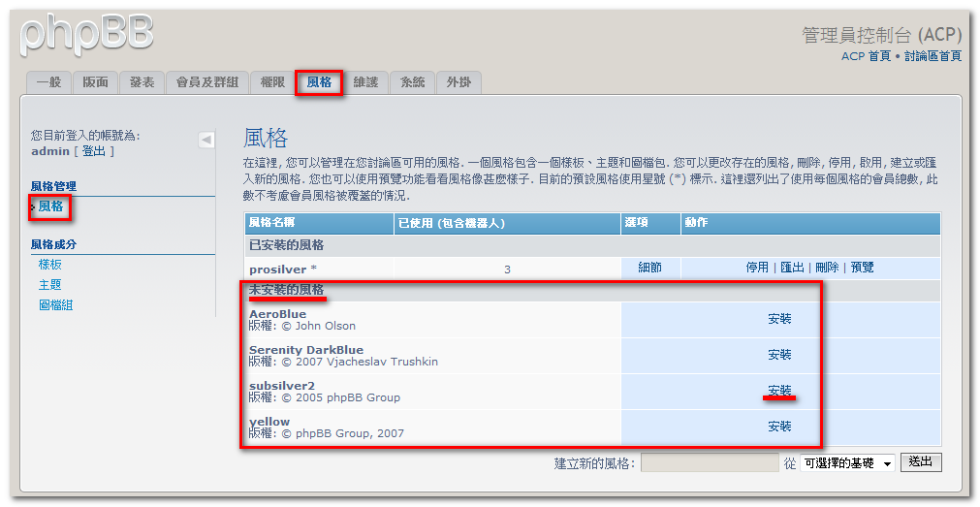The width and height of the screenshot is (980, 507).
Task: Open 主題 in the sidebar
Action: [50, 285]
